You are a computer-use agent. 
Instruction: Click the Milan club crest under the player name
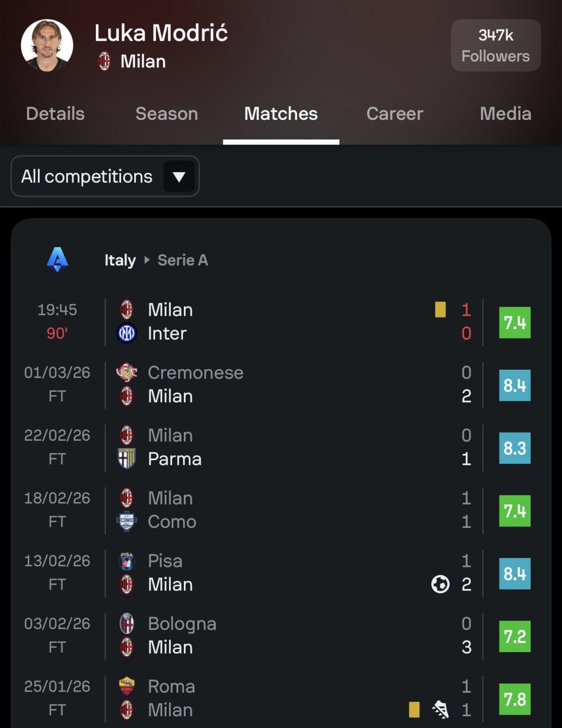[104, 62]
